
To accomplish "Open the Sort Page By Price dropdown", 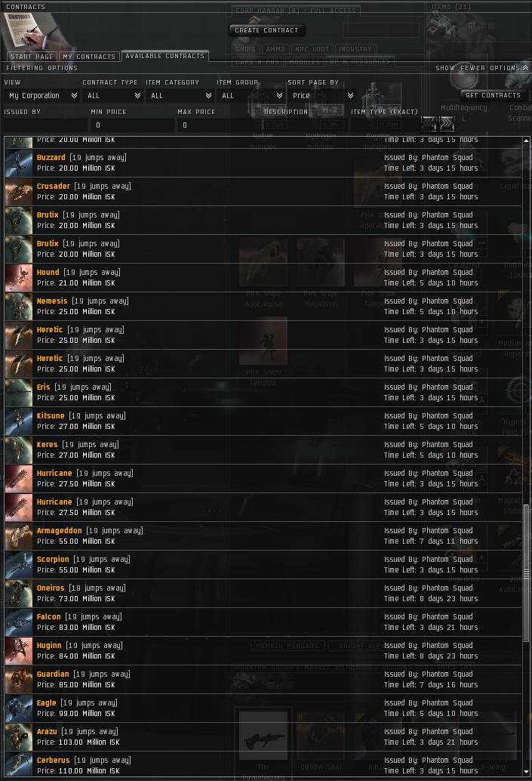I will click(x=321, y=96).
